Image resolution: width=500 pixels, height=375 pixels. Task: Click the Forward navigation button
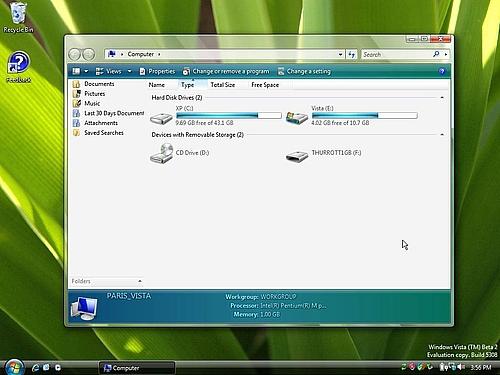89,54
